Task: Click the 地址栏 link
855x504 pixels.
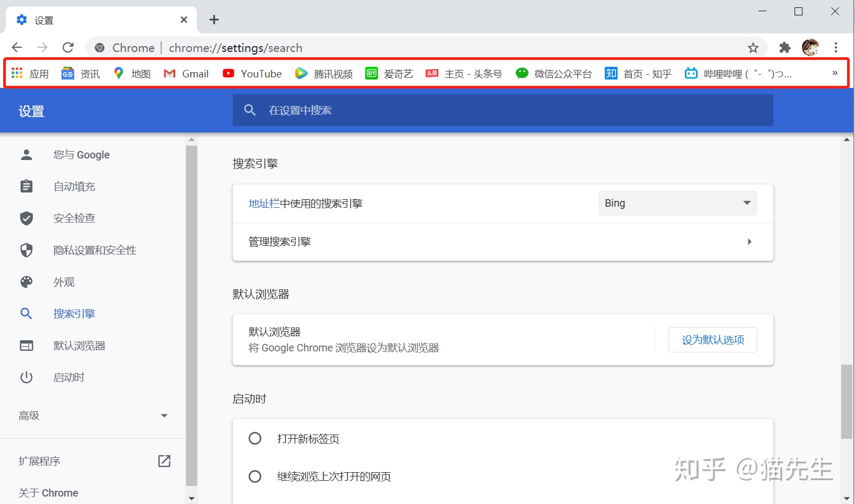Action: coord(264,204)
